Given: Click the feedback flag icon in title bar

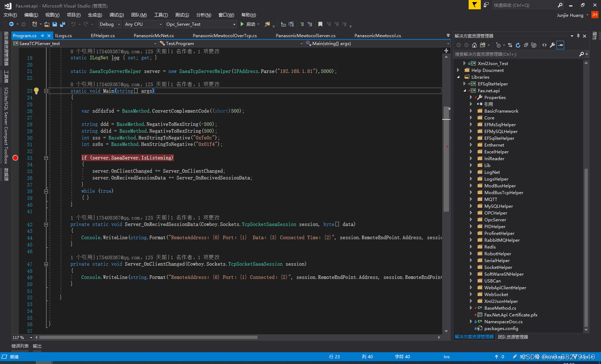Looking at the screenshot, I should coord(474,5).
